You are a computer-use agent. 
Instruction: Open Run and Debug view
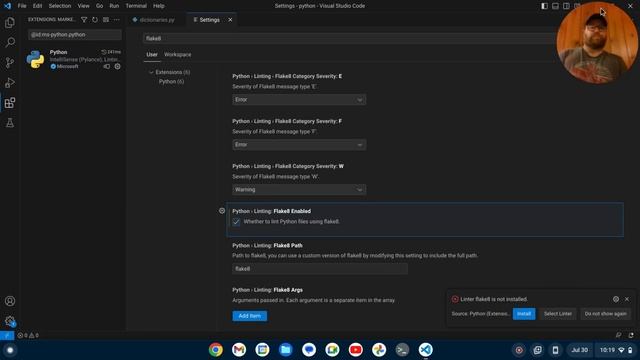(x=10, y=82)
